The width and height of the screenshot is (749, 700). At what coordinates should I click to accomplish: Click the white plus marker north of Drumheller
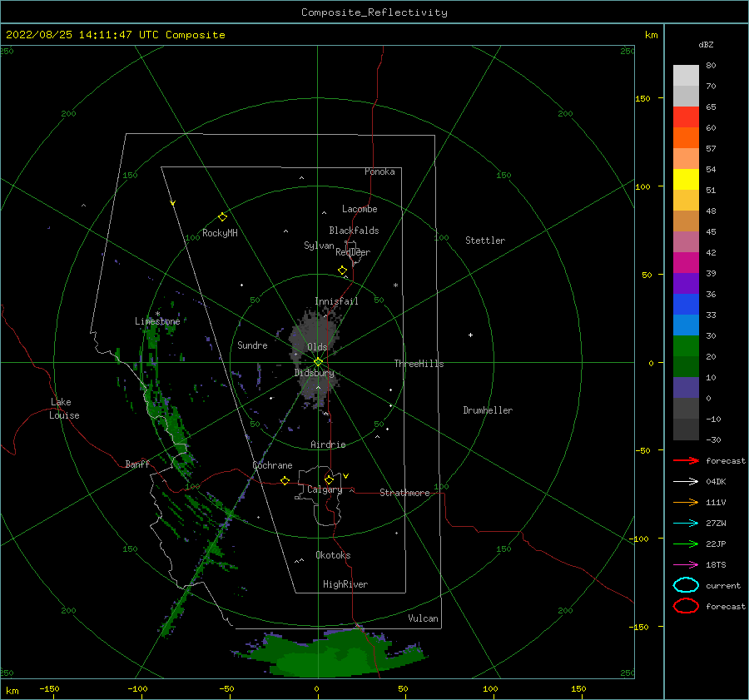click(x=470, y=335)
